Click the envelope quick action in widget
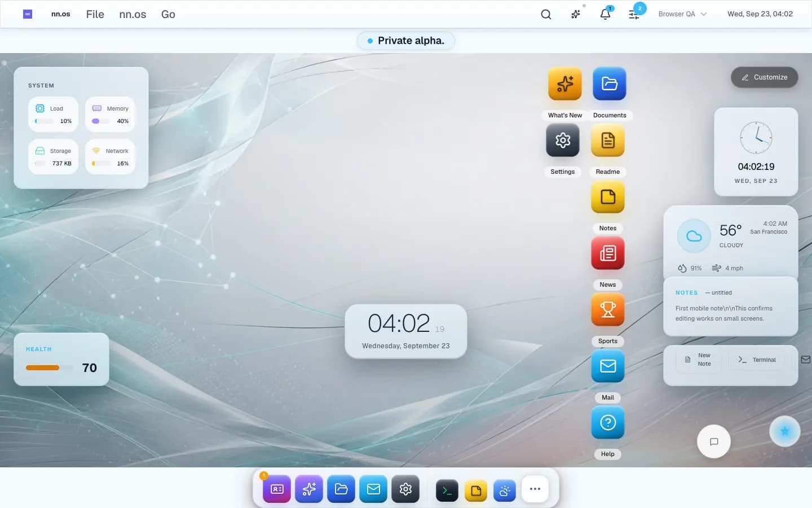 coord(805,360)
